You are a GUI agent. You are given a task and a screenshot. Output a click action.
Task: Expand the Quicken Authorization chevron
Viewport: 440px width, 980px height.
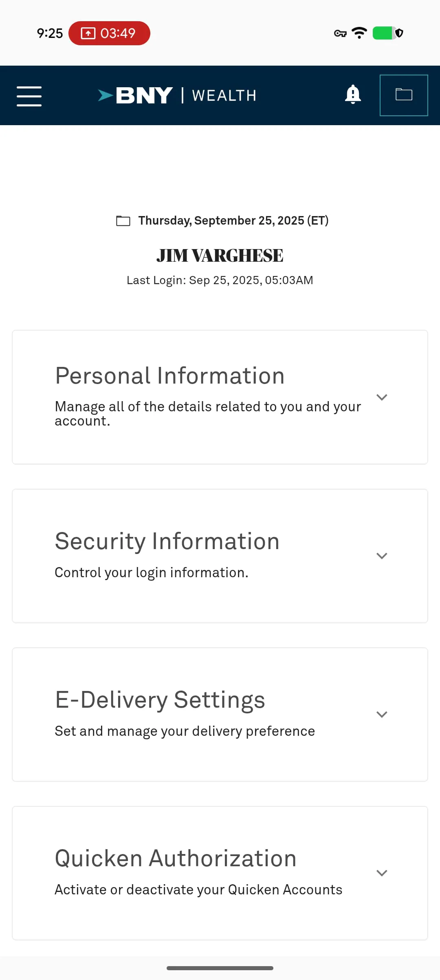[x=382, y=873]
